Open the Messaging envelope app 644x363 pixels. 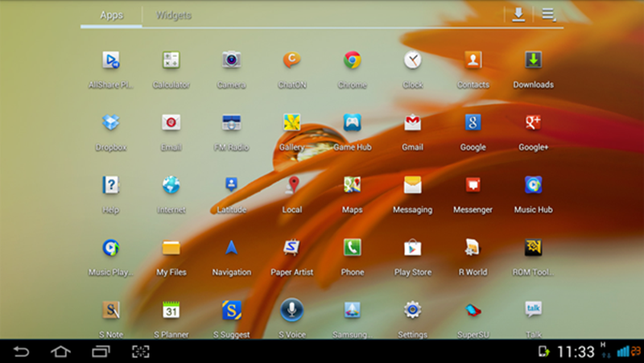413,185
